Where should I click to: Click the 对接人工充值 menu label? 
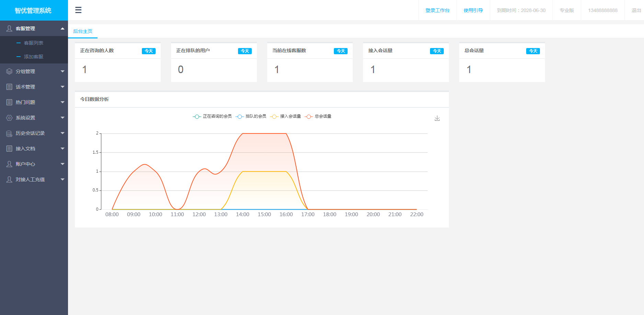[x=30, y=179]
